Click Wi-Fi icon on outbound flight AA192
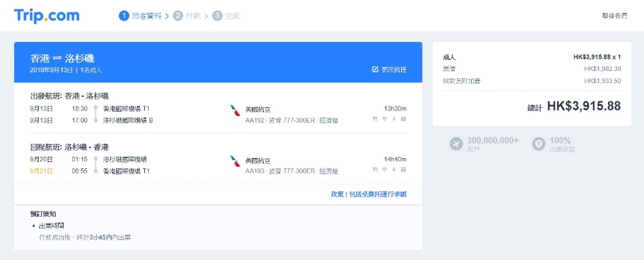644x260 pixels. 384,119
